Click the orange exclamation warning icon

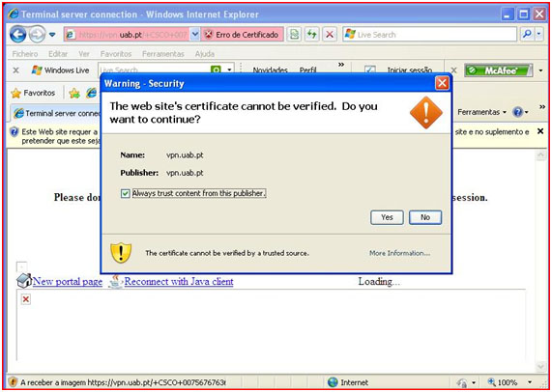coord(426,113)
